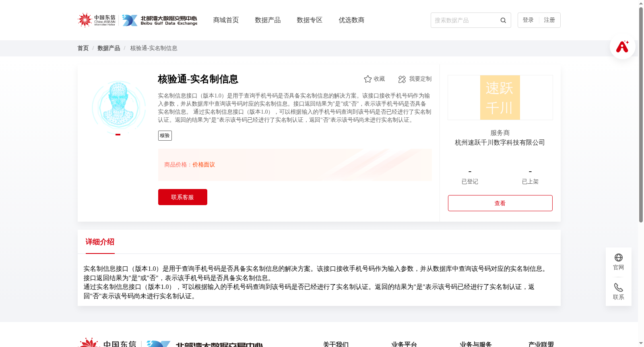Click the breadcrumb text 核验通-实名制信息
This screenshot has width=644, height=347.
tap(154, 48)
